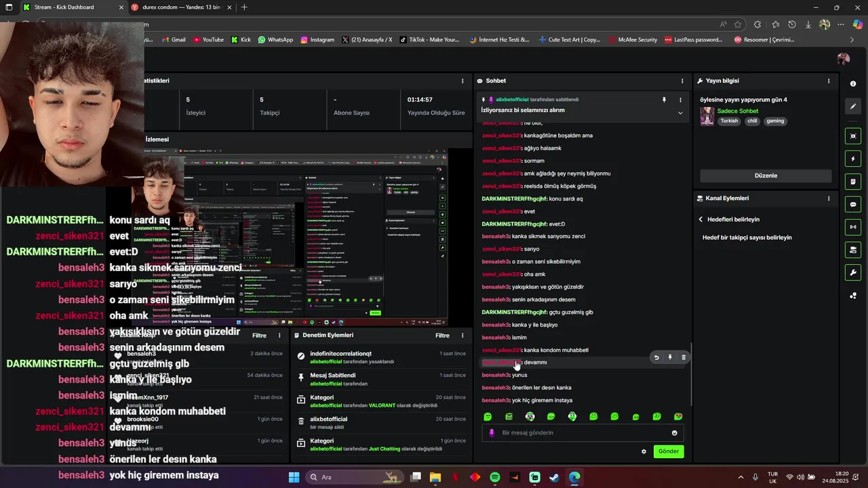Click the lightning bolt icon in right sidebar
868x488 pixels.
pyautogui.click(x=853, y=159)
